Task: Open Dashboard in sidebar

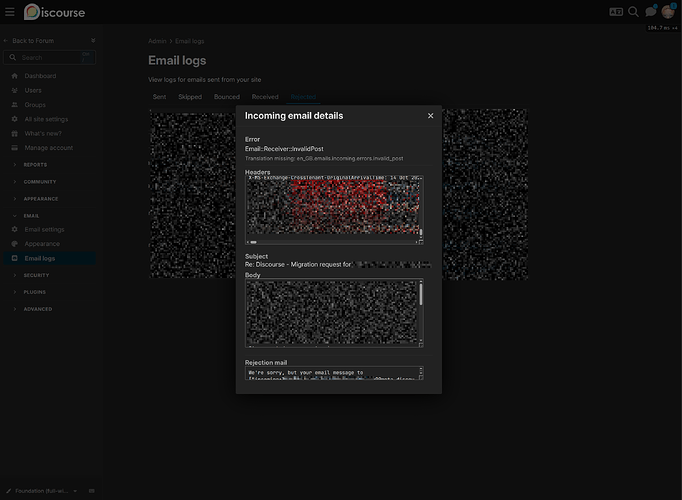Action: pyautogui.click(x=40, y=76)
